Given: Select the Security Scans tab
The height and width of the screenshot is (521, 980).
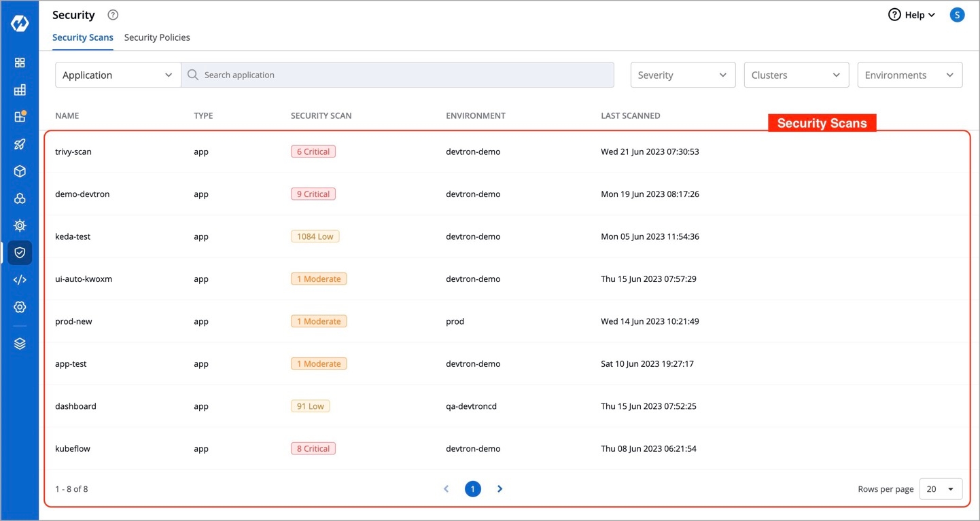Looking at the screenshot, I should pyautogui.click(x=83, y=37).
